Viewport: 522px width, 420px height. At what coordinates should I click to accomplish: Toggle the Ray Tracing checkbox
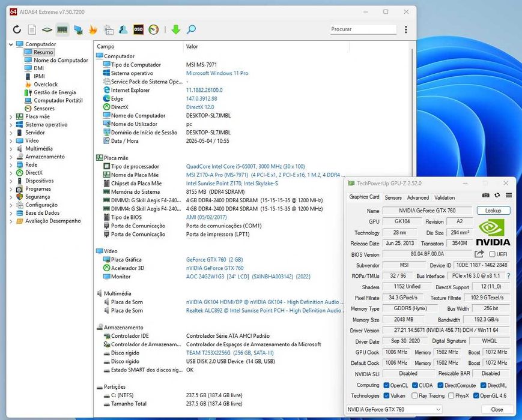pos(414,395)
